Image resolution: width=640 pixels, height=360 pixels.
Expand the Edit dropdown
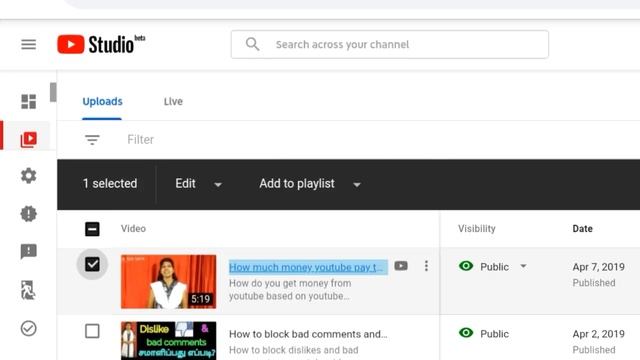pos(198,184)
